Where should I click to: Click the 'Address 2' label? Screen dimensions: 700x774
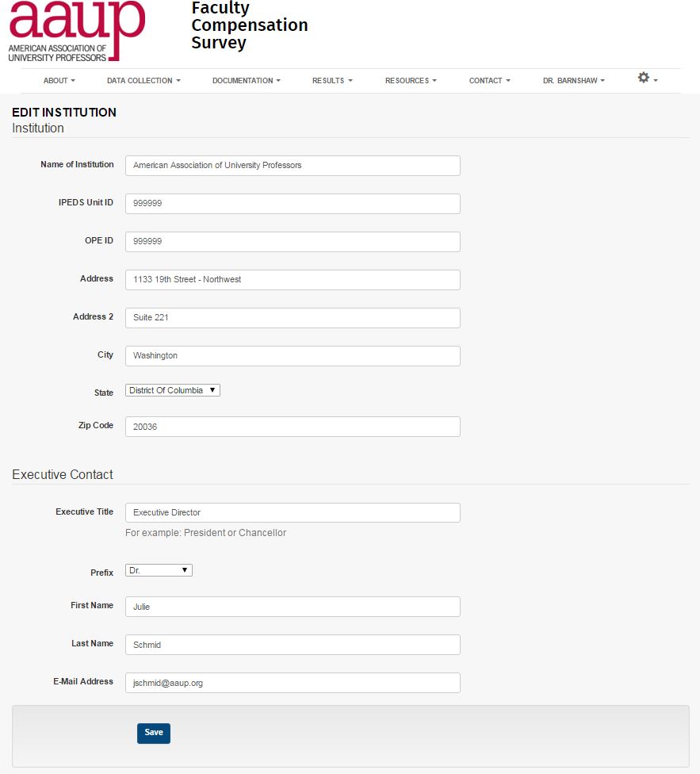click(x=94, y=316)
